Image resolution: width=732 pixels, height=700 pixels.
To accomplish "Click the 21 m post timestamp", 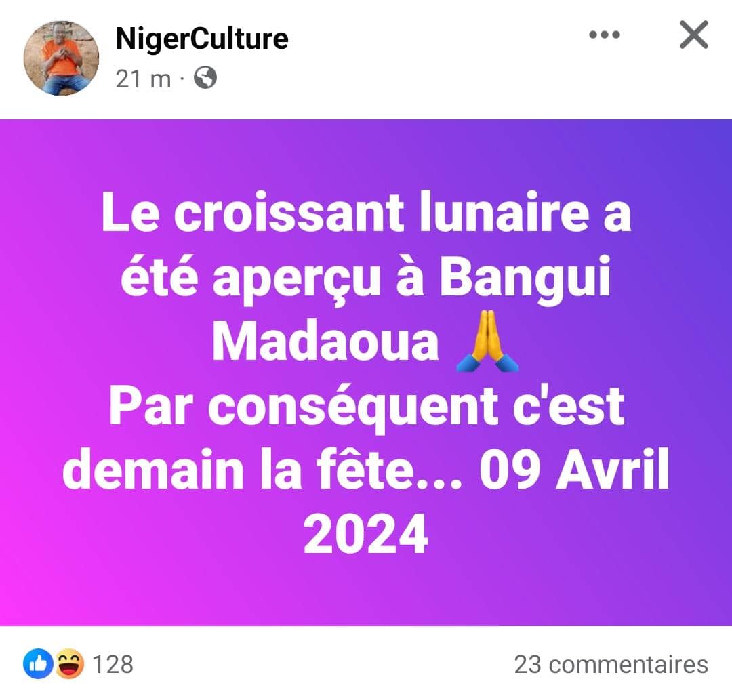I will 143,79.
